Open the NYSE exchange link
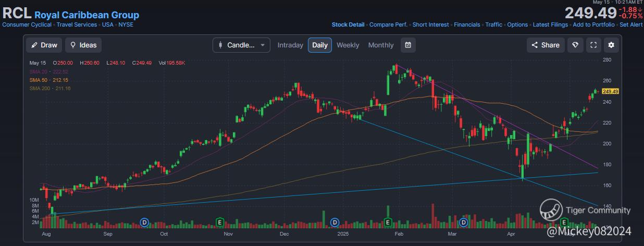The width and height of the screenshot is (644, 246). (x=126, y=24)
